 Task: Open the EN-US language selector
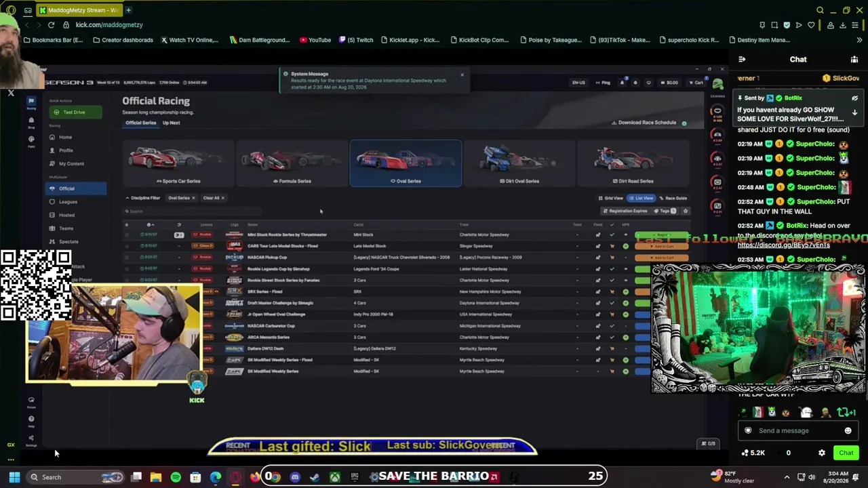pos(578,83)
